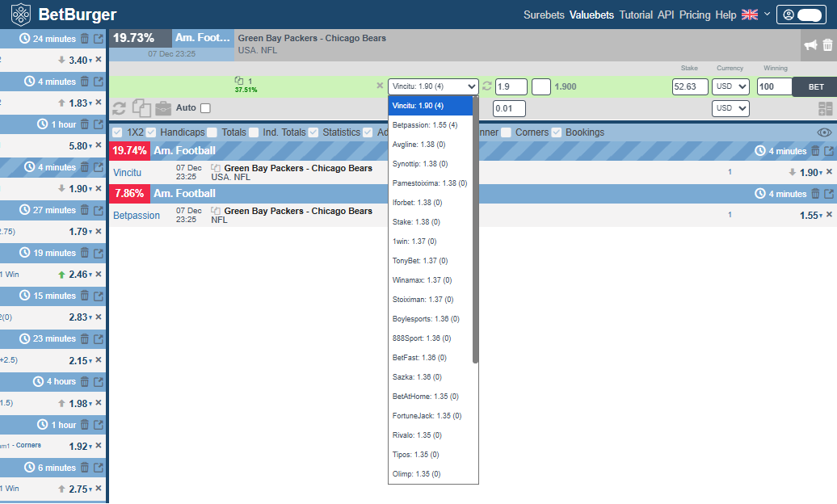Image resolution: width=837 pixels, height=504 pixels.
Task: Click the copy icon beside Auto
Action: 141,108
